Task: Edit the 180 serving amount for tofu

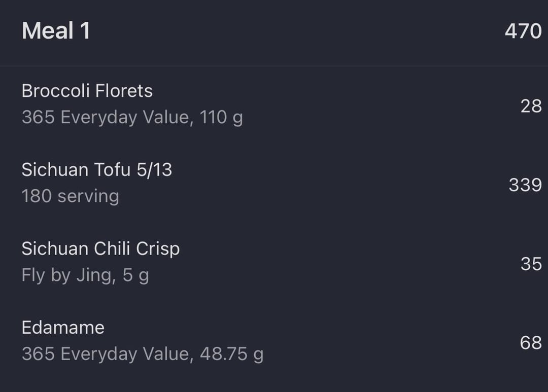Action: (70, 196)
